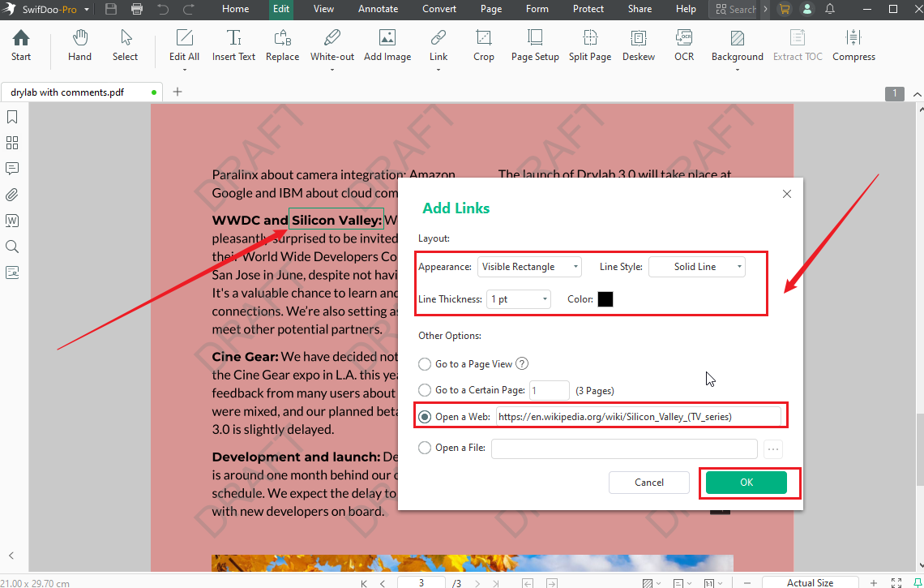Screen dimensions: 924x588
Task: Click the user account icon
Action: click(x=807, y=9)
